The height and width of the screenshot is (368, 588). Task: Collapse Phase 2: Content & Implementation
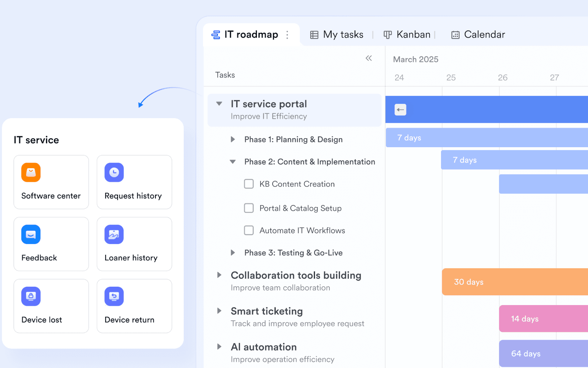pyautogui.click(x=233, y=162)
